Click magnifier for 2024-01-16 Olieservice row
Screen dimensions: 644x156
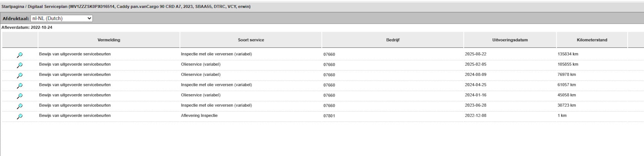pyautogui.click(x=20, y=96)
